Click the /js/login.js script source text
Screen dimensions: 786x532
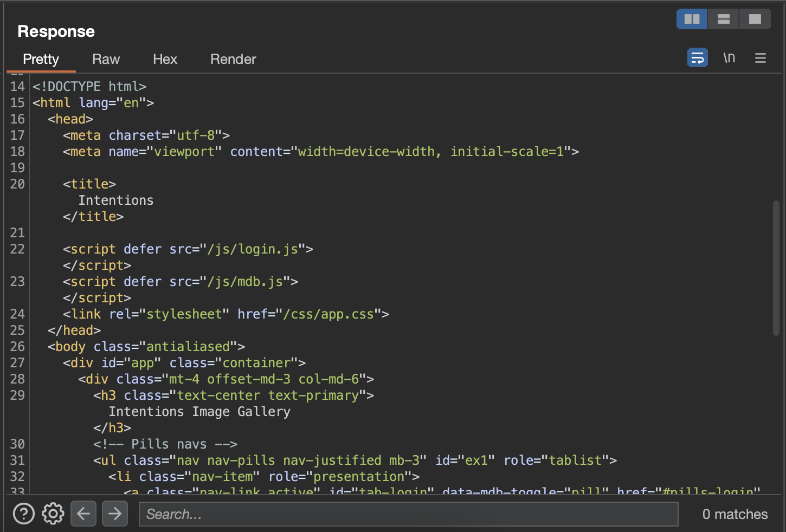253,249
